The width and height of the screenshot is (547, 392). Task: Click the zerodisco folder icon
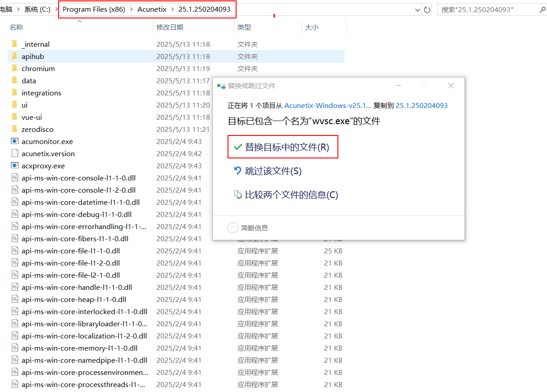14,129
